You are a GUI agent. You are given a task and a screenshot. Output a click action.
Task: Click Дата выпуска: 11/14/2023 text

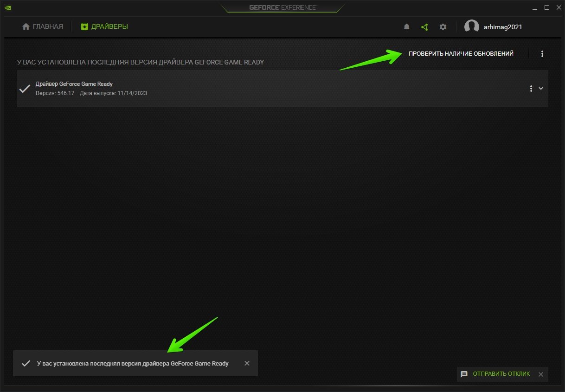114,93
